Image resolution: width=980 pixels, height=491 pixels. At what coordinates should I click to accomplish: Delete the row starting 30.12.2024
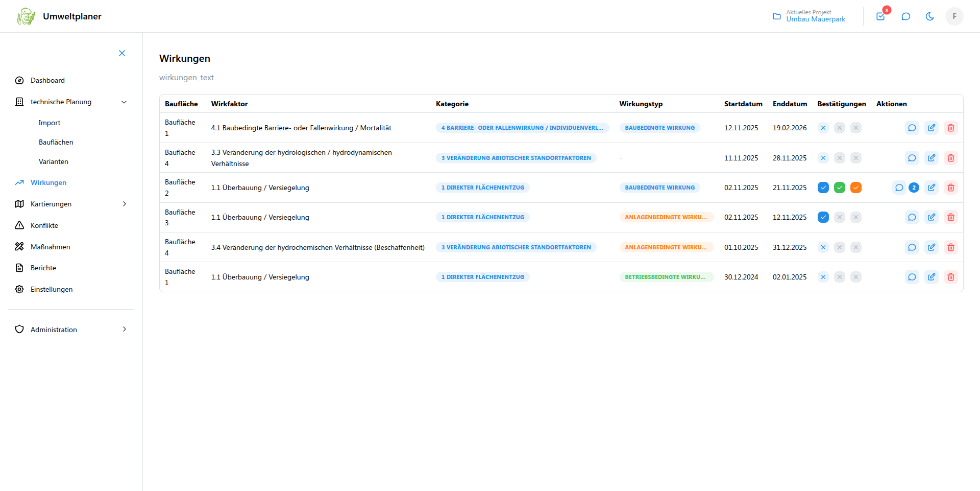point(951,277)
